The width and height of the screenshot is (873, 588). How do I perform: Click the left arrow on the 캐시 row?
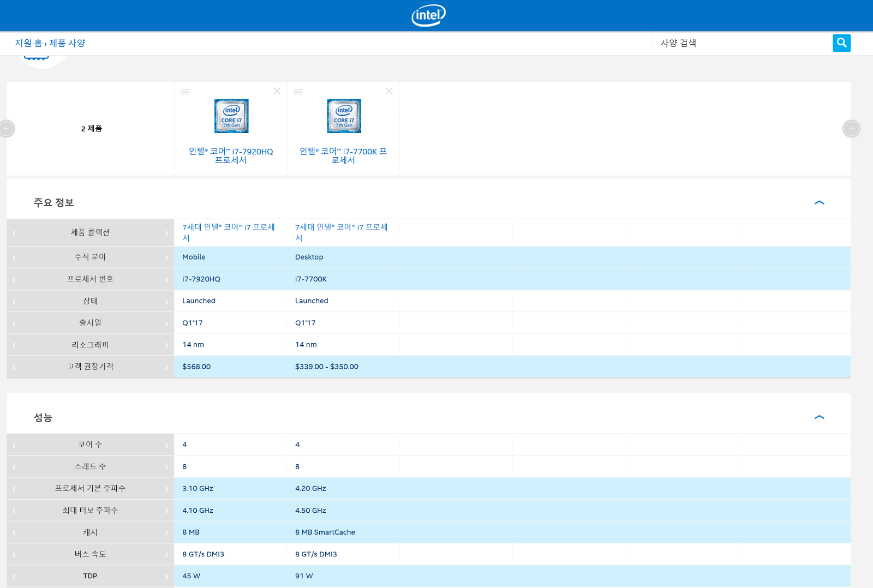tap(14, 532)
